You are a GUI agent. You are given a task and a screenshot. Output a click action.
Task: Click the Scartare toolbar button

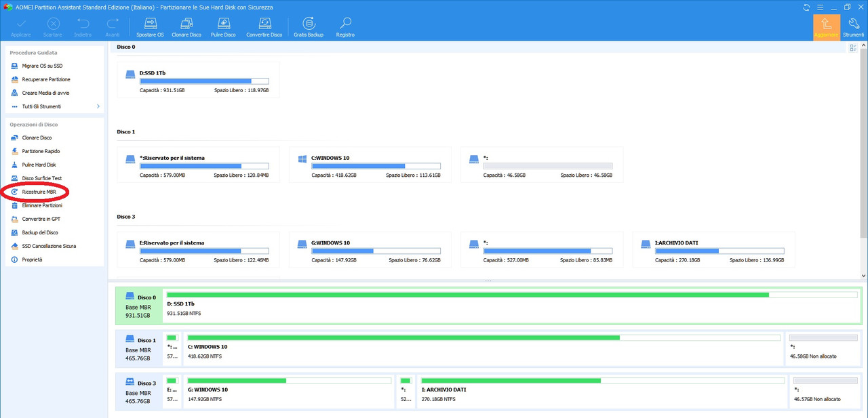[52, 27]
